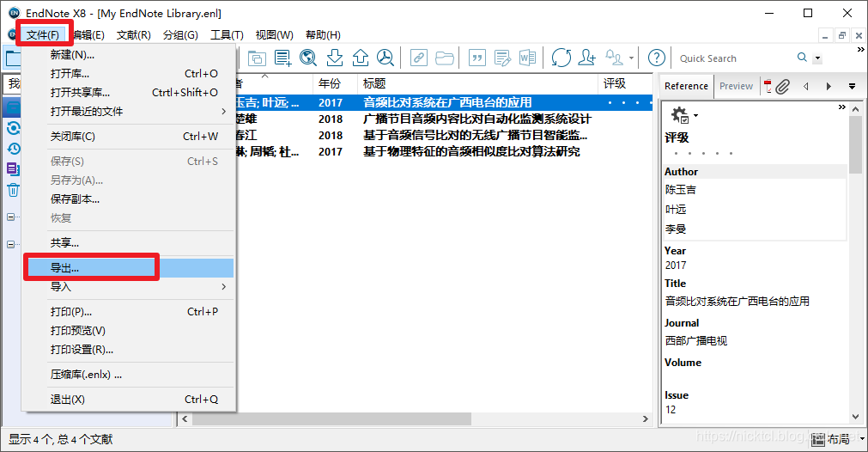The image size is (868, 452).
Task: Switch to the Reference tab
Action: [686, 86]
